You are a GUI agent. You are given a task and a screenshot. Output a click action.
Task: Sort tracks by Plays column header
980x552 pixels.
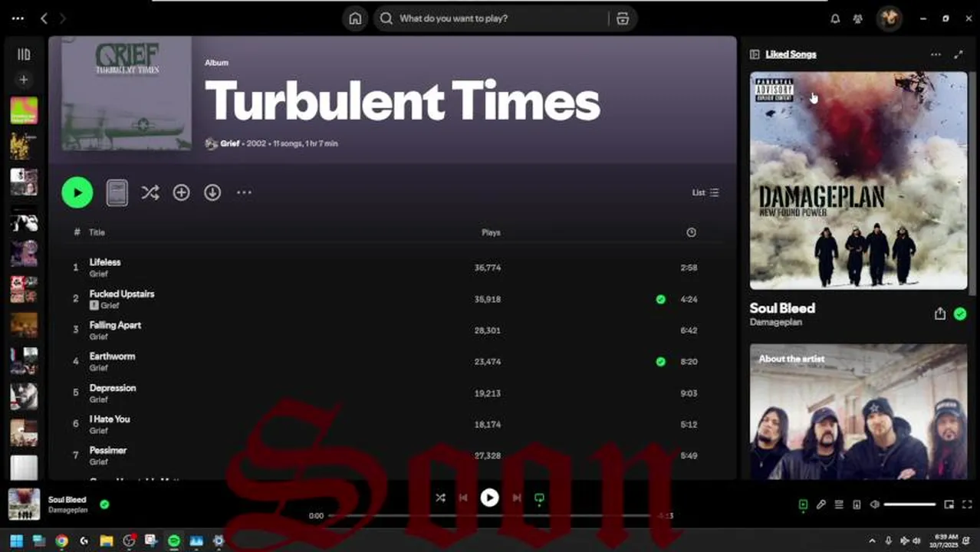491,232
